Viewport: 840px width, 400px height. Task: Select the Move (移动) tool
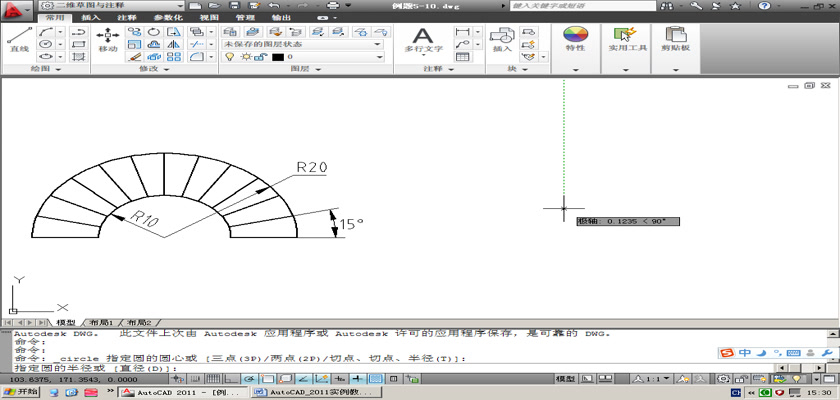pyautogui.click(x=108, y=40)
